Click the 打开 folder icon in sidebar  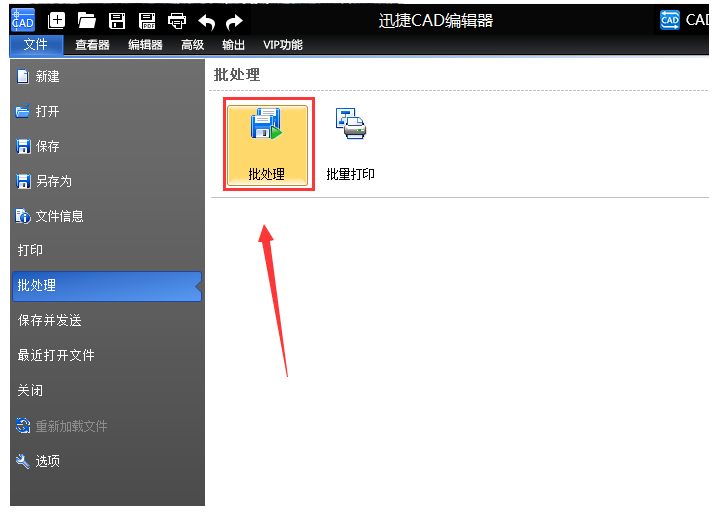(x=22, y=111)
